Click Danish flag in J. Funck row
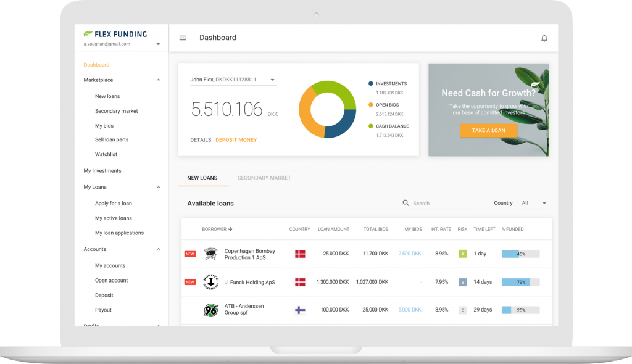This screenshot has width=632, height=364. tap(300, 282)
